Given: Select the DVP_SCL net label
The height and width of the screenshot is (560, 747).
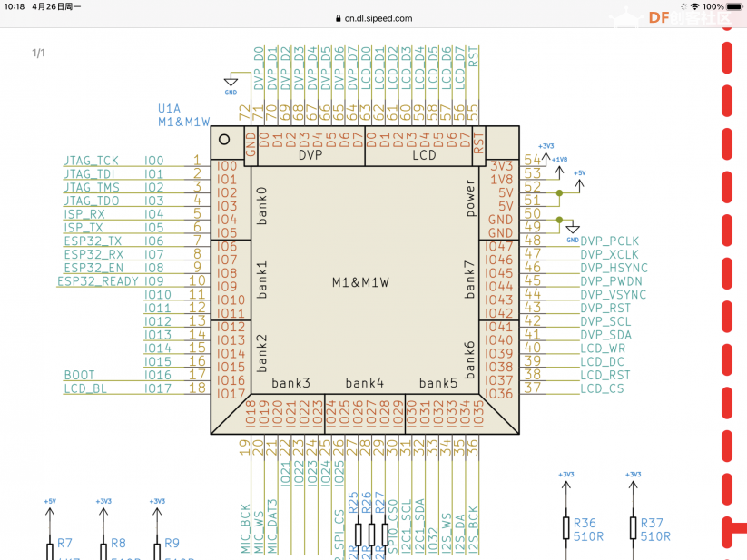Looking at the screenshot, I should (605, 321).
